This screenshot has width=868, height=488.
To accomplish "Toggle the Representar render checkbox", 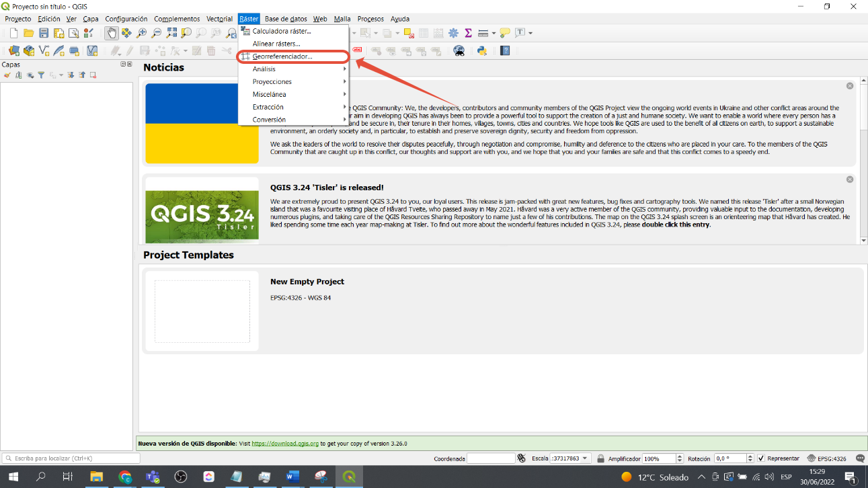I will (761, 458).
